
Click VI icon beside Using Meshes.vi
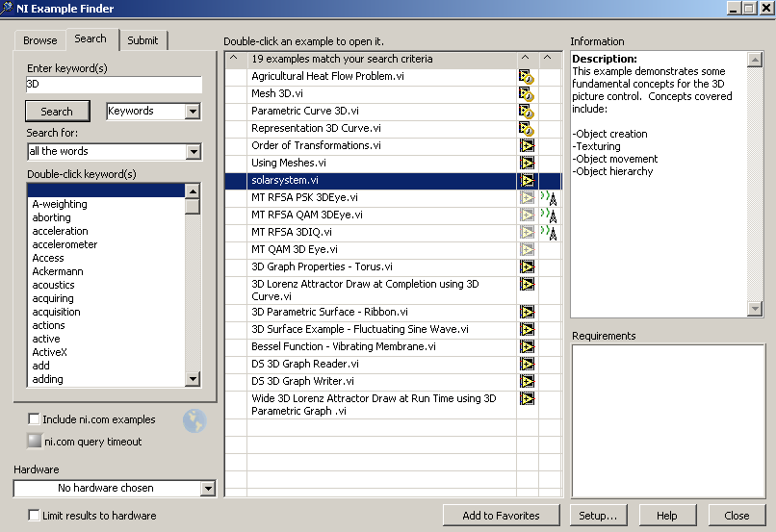527,164
